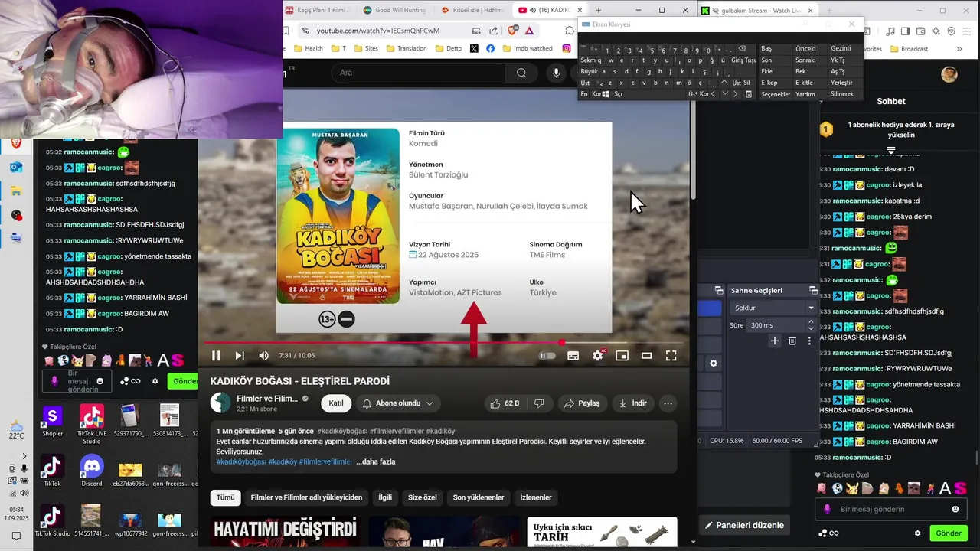The image size is (980, 551).
Task: Click Panelleri düzenle button
Action: 744,525
